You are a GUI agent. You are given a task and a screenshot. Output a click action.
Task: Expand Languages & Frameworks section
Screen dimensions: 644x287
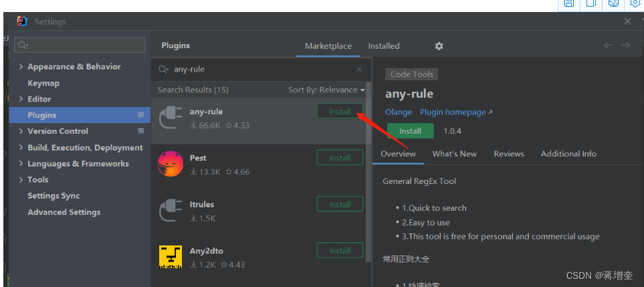pos(21,163)
